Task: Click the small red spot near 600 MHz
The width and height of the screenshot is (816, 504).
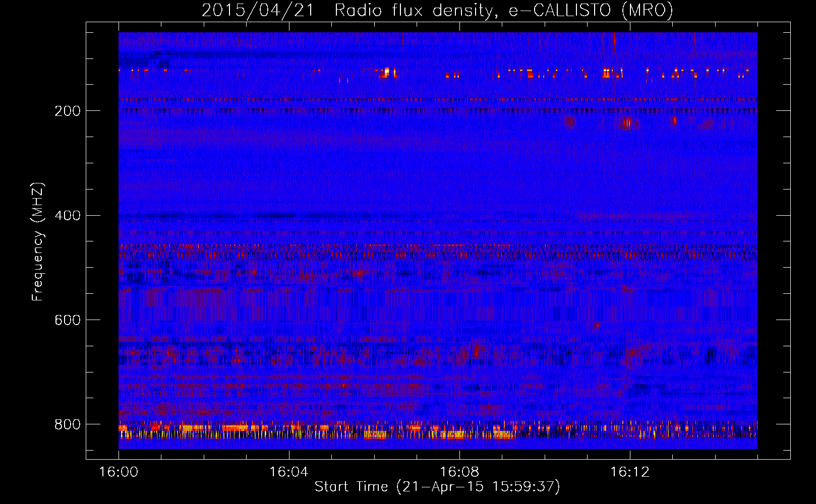Action: tap(597, 325)
